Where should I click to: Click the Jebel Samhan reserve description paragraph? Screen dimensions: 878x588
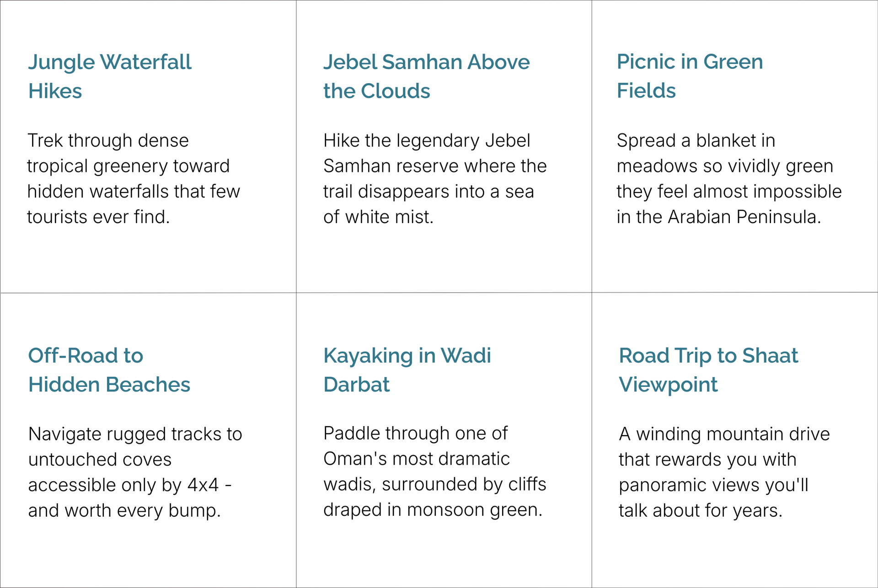coord(434,179)
